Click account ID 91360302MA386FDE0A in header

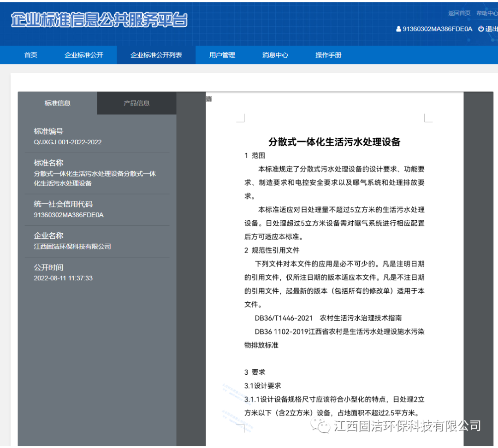(437, 29)
